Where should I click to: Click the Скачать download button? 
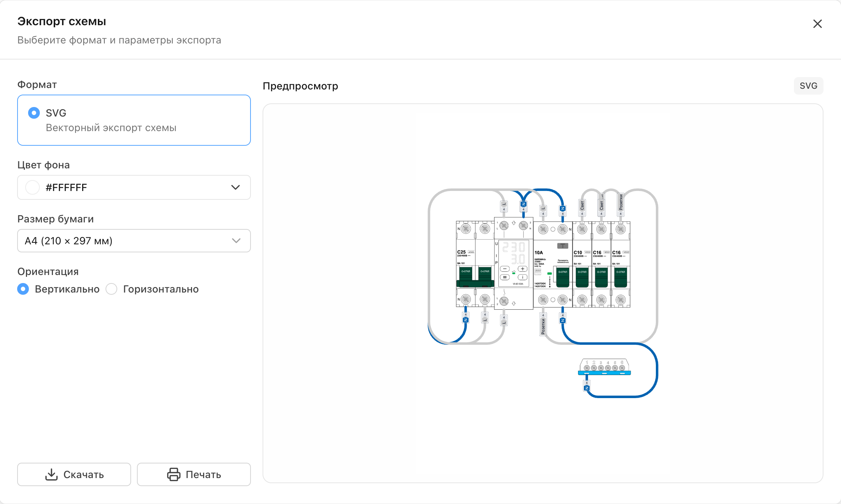coord(74,474)
